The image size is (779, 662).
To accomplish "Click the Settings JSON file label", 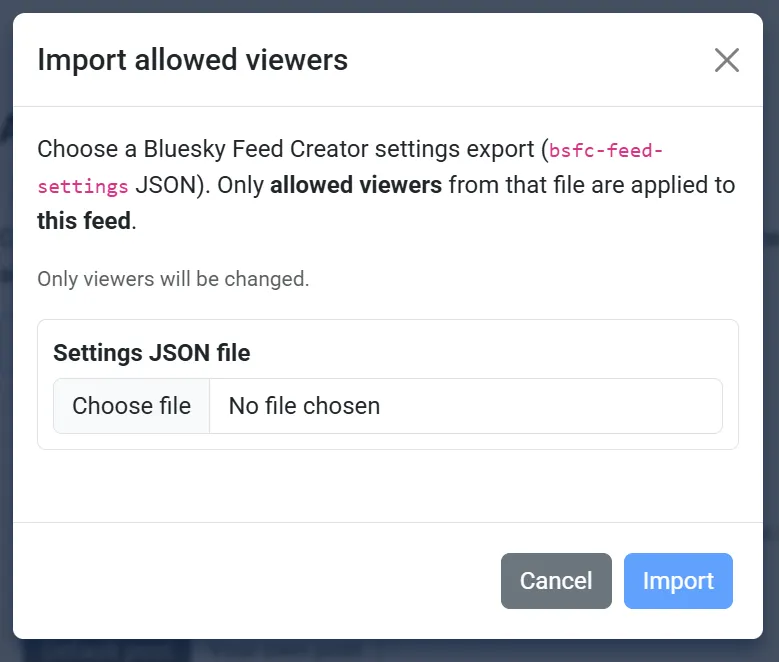I will pyautogui.click(x=152, y=353).
